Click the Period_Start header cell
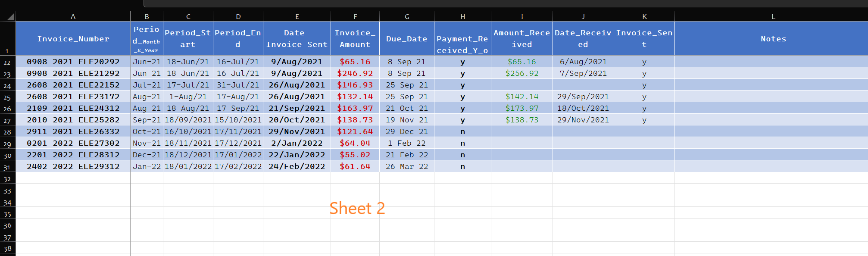The height and width of the screenshot is (256, 868). coord(188,38)
